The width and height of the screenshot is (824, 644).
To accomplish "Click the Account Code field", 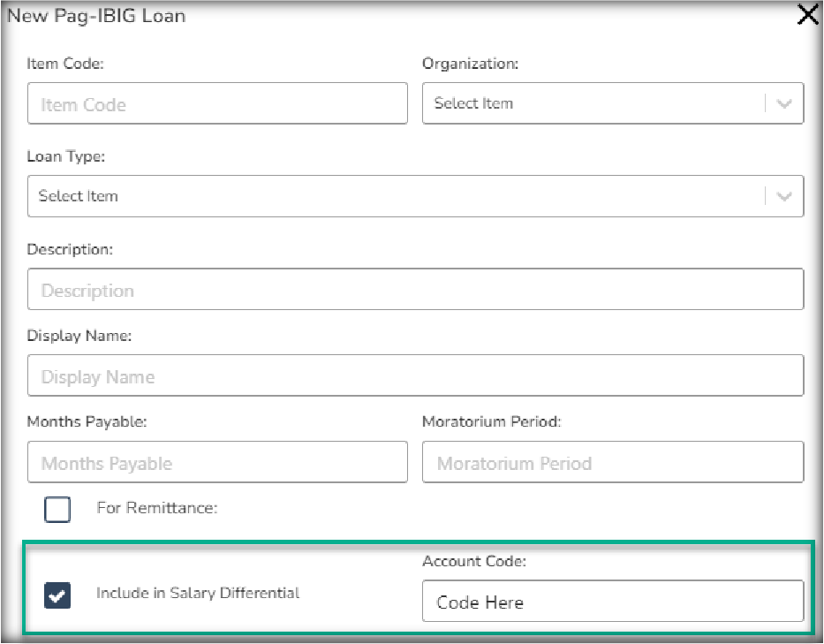I will 613,602.
